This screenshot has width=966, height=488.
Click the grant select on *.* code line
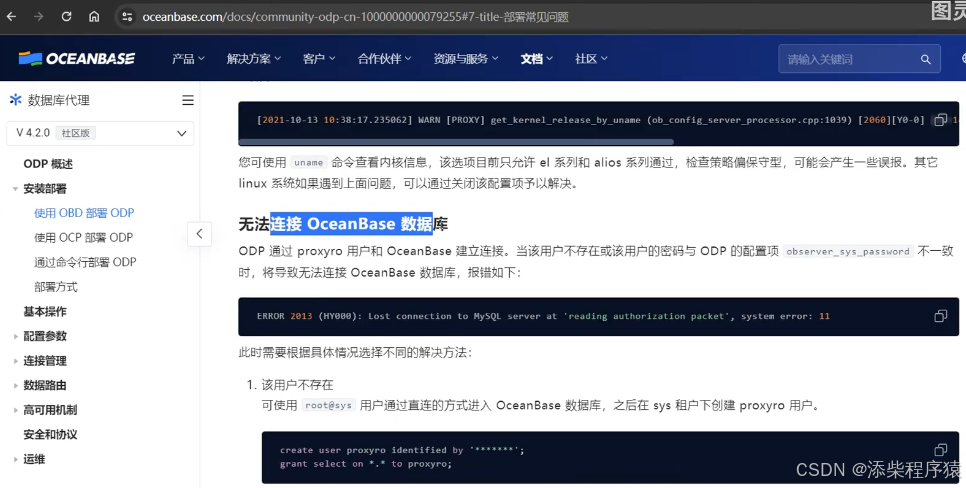tap(366, 464)
